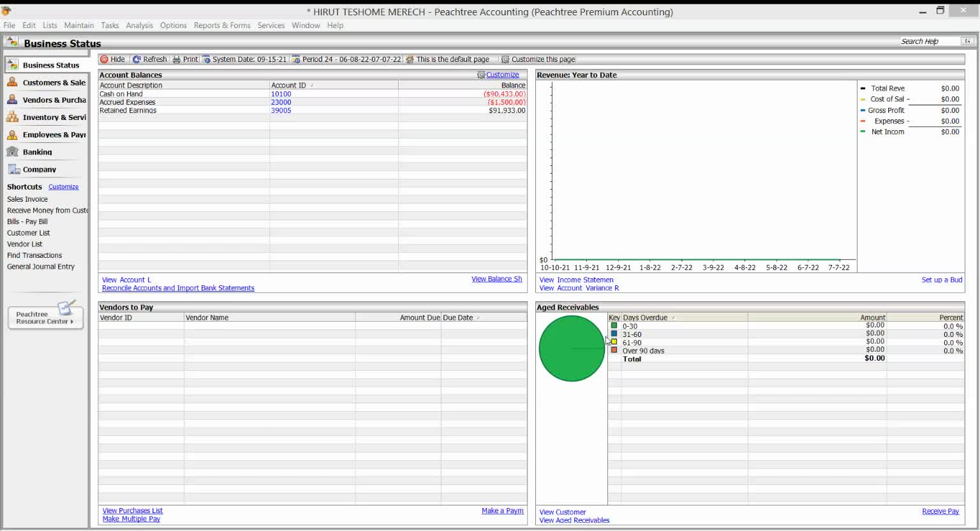Open the Services menu
The image size is (980, 531).
[x=271, y=26]
